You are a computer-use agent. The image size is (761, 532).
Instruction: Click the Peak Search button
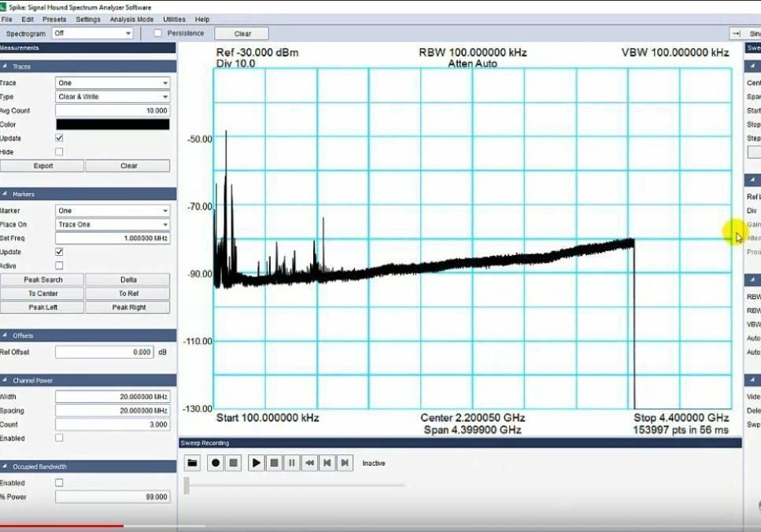point(42,279)
